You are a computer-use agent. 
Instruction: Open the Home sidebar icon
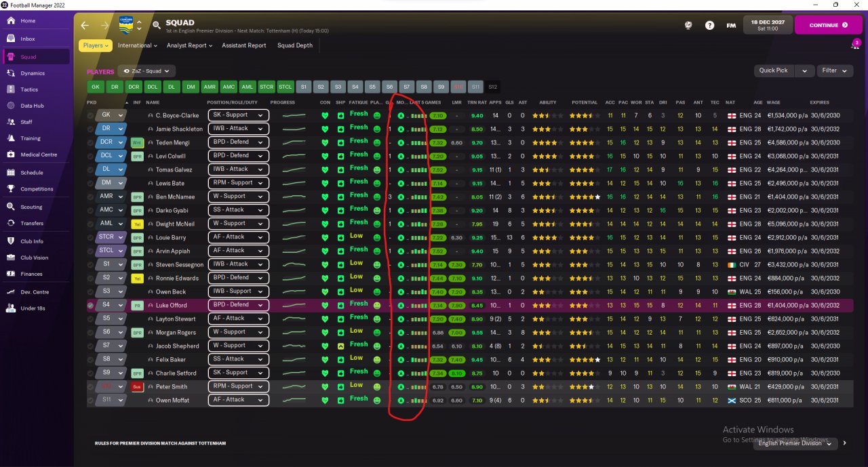pos(11,21)
